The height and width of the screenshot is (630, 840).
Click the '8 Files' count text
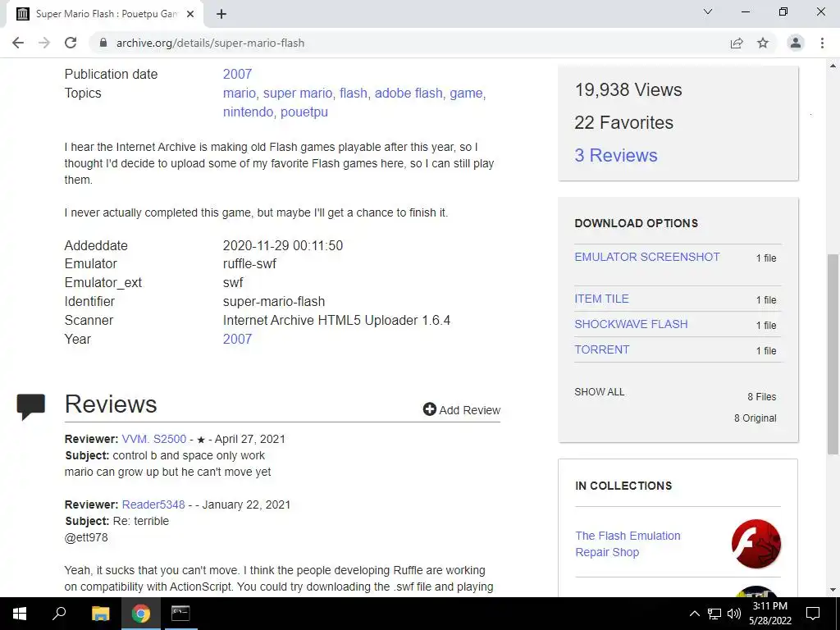(x=762, y=397)
